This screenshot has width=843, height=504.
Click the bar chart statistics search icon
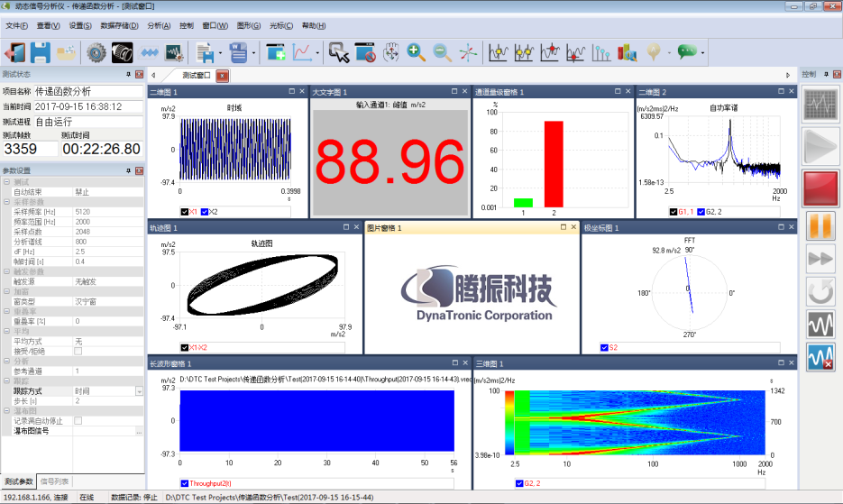628,52
